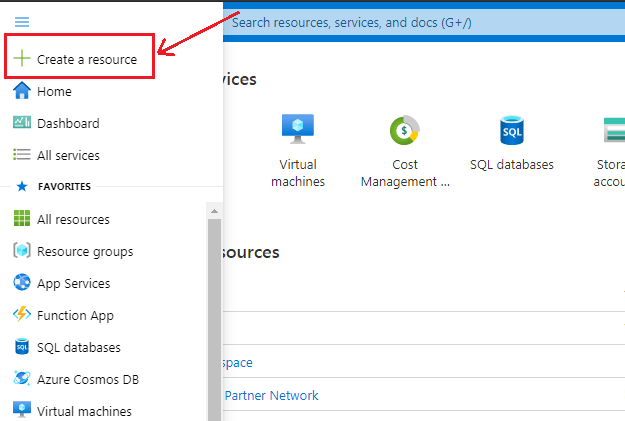Open Dashboard from the sidebar

click(x=68, y=123)
